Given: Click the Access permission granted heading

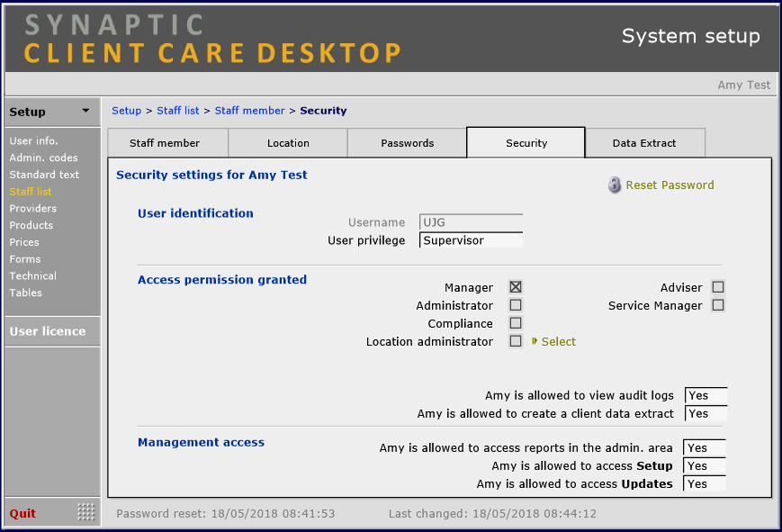Looking at the screenshot, I should (x=222, y=279).
